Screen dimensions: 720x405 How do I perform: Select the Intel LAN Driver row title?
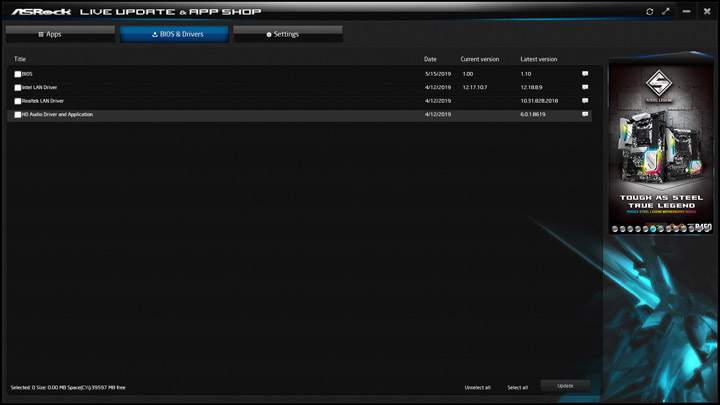pos(39,87)
